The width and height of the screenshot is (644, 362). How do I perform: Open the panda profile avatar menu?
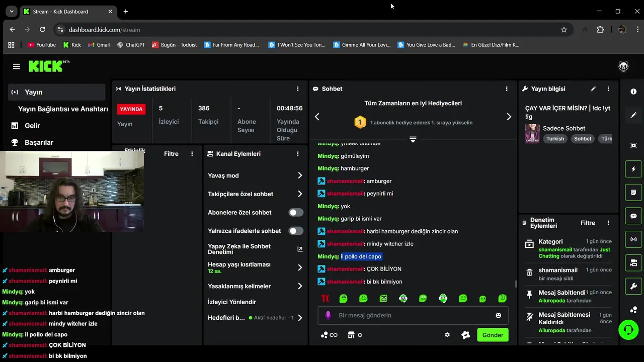pos(623,66)
